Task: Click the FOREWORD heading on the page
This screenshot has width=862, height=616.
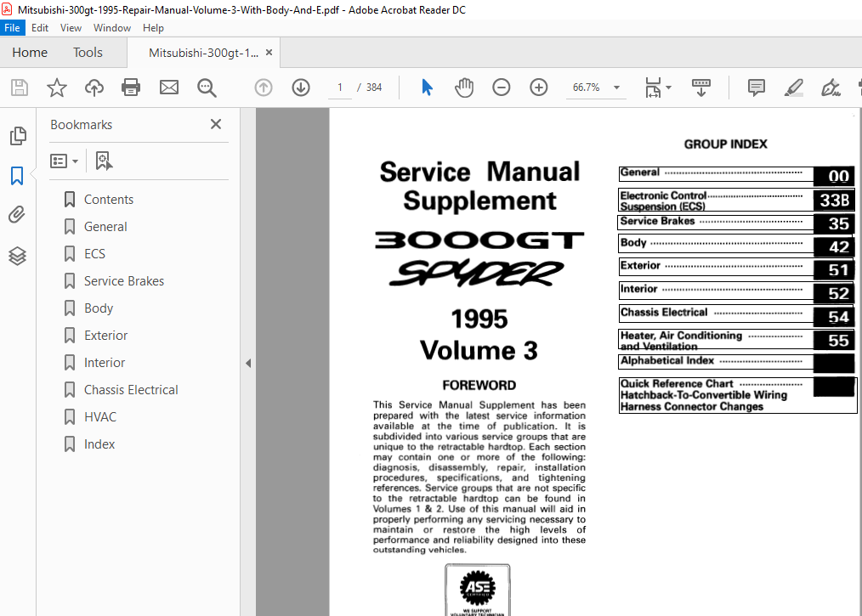Action: 479,385
